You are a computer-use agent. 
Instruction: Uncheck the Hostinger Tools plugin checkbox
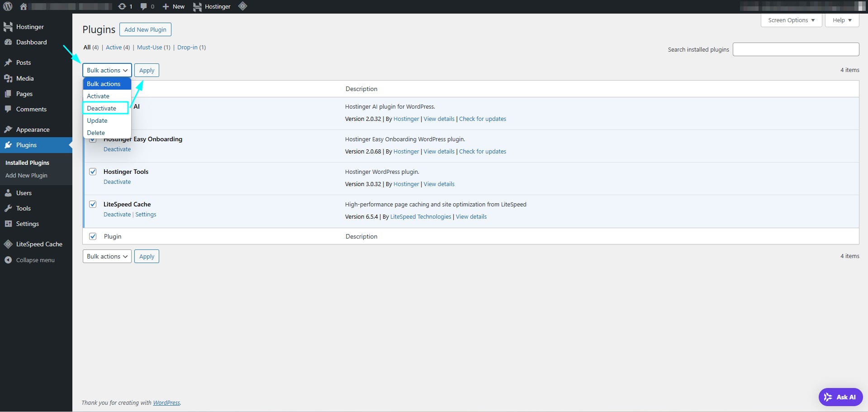click(93, 172)
